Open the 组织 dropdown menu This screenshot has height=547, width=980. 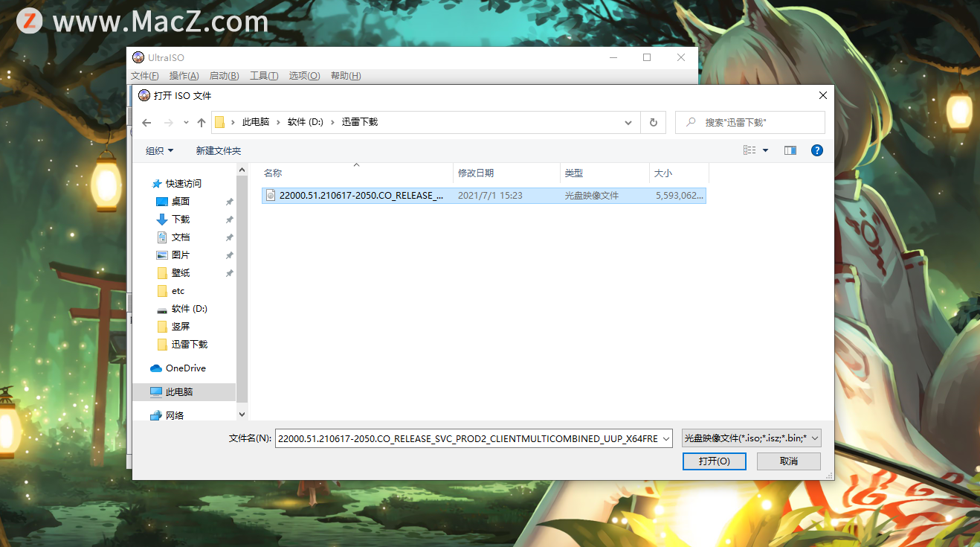[x=159, y=151]
